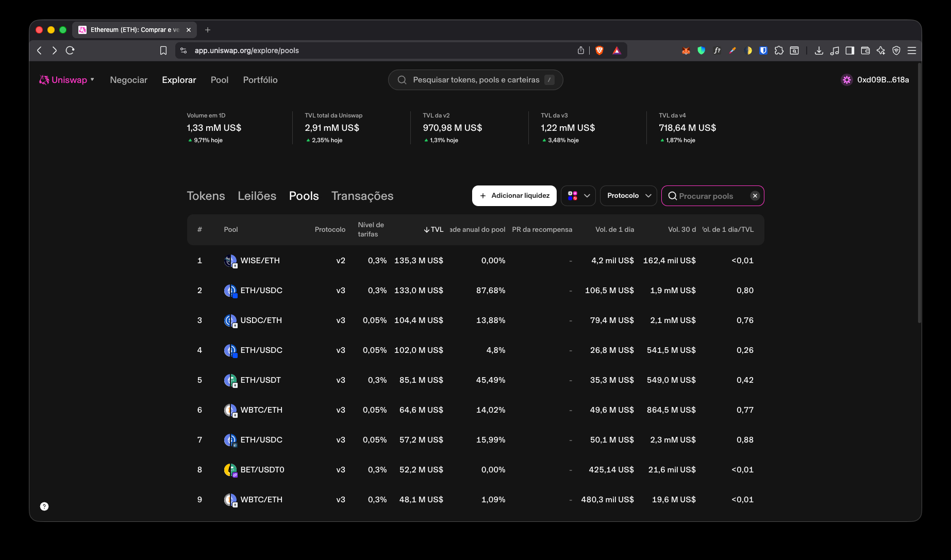Open the f? font extension

tap(717, 50)
